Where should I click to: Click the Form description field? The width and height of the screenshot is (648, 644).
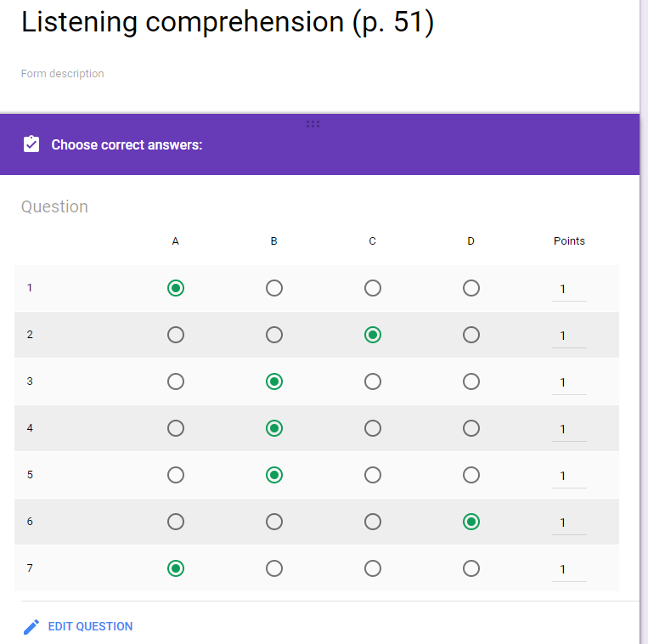tap(63, 74)
